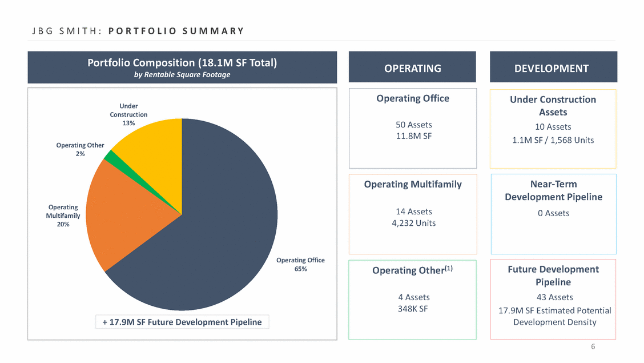Select the '43 Assets' text

pos(554,297)
